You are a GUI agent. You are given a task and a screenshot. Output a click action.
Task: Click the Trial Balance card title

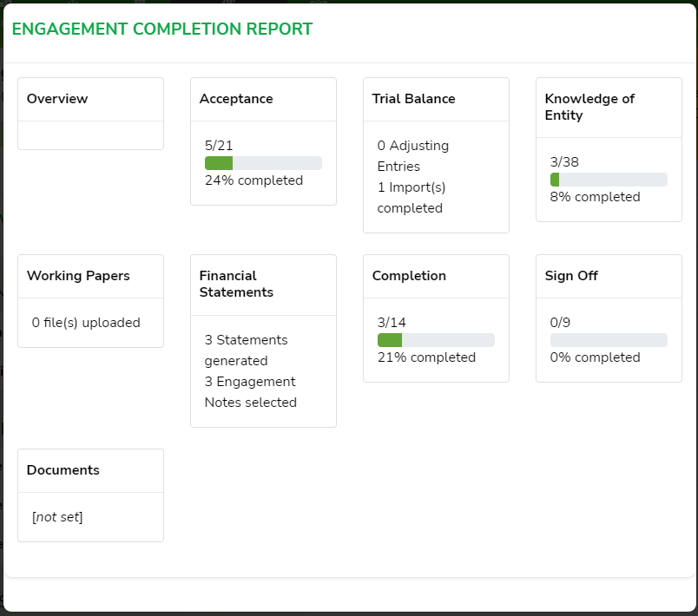tap(413, 99)
